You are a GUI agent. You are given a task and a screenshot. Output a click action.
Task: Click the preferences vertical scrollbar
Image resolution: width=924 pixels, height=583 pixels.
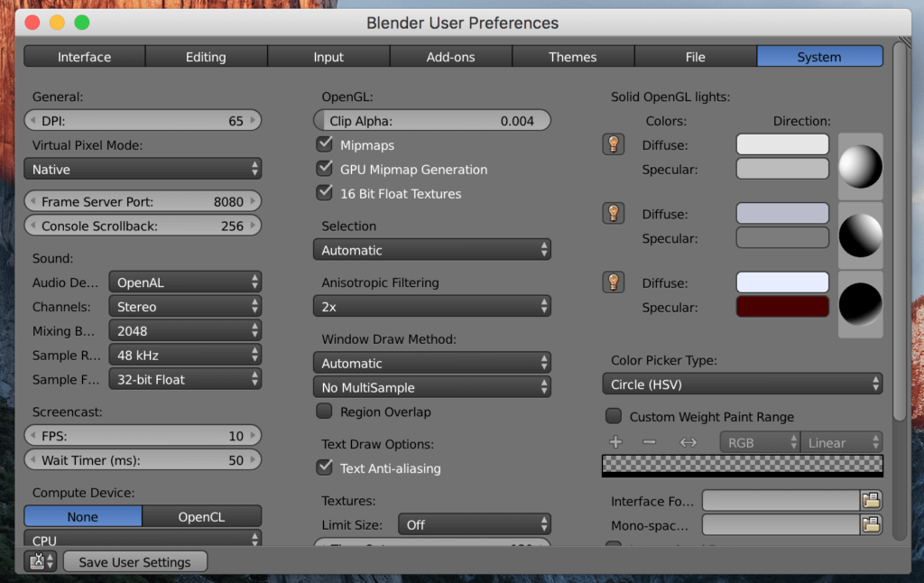click(x=899, y=231)
